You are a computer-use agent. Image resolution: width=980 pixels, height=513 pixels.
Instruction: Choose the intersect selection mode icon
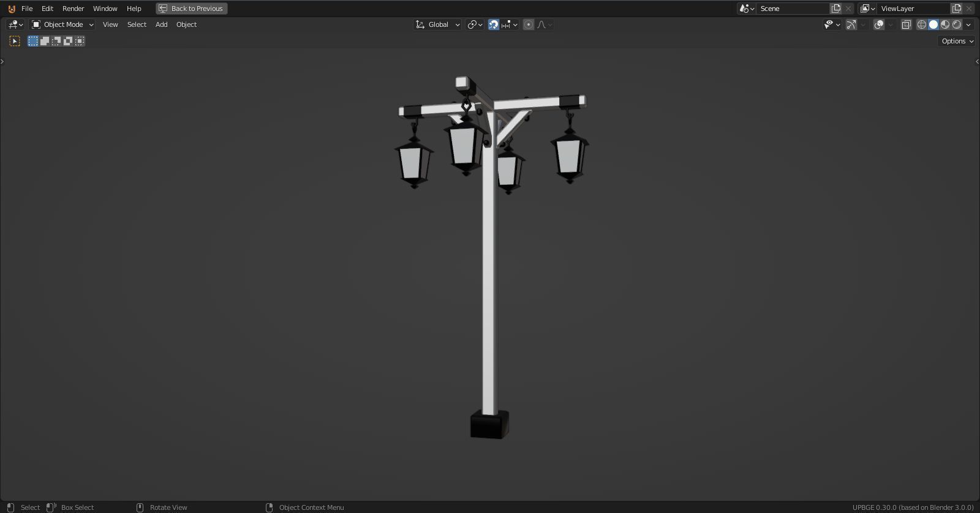pos(80,41)
